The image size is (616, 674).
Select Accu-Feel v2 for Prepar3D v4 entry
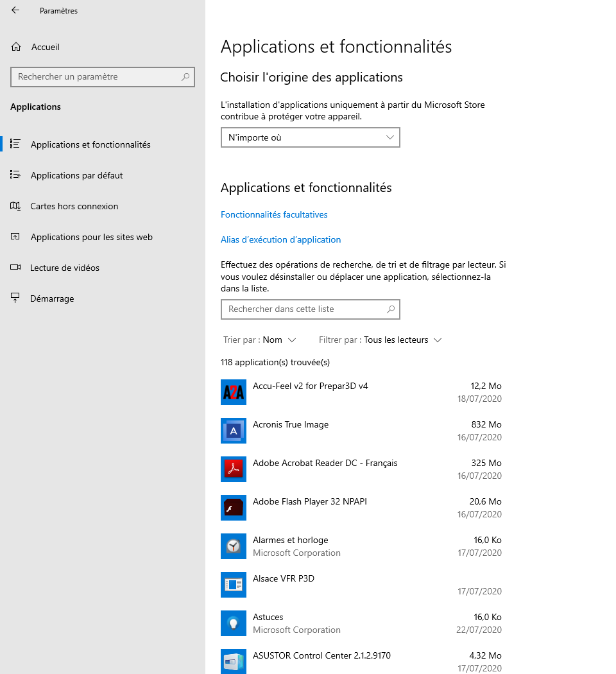[x=361, y=392]
